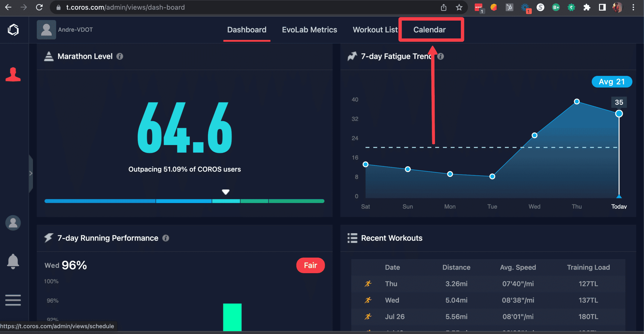This screenshot has width=644, height=334.
Task: Open browser extensions puzzle icon
Action: pos(587,7)
